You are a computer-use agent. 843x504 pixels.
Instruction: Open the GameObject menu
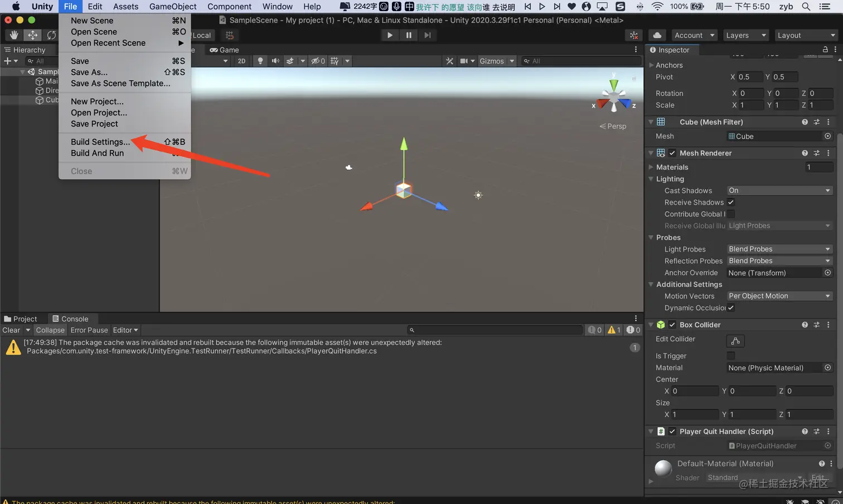[x=173, y=6]
